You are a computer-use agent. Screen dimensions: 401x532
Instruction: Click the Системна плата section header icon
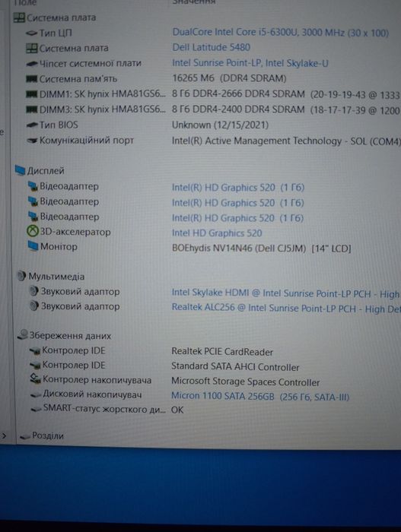[19, 17]
